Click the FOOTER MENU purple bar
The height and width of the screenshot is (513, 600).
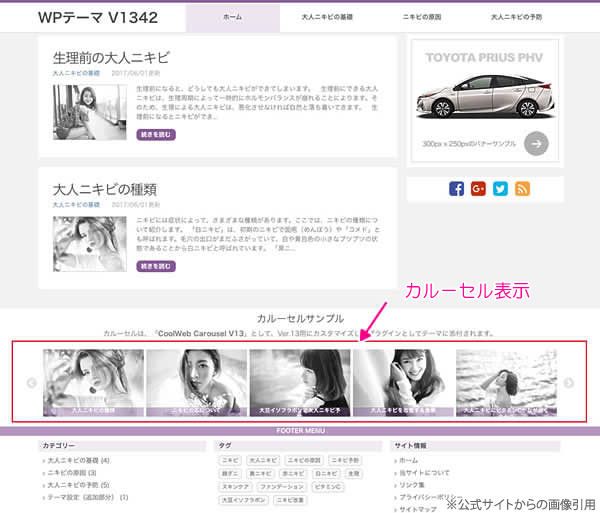tap(300, 431)
